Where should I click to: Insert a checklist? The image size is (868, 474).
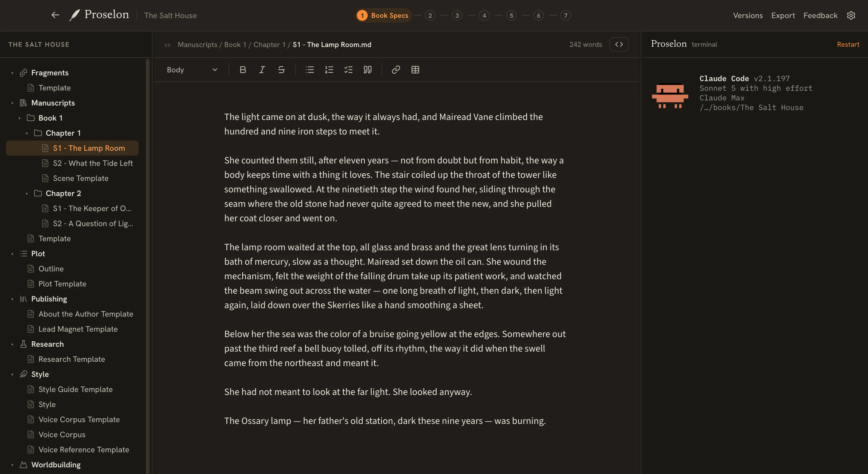tap(348, 70)
